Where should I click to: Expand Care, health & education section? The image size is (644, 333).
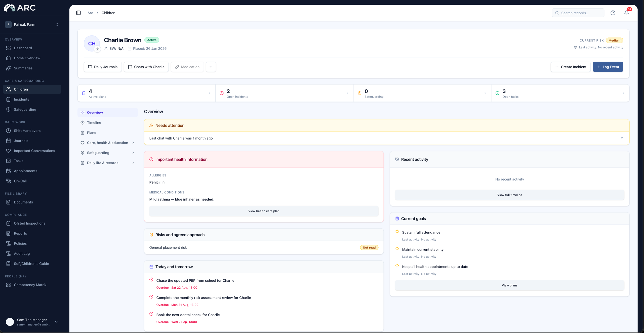pos(108,143)
